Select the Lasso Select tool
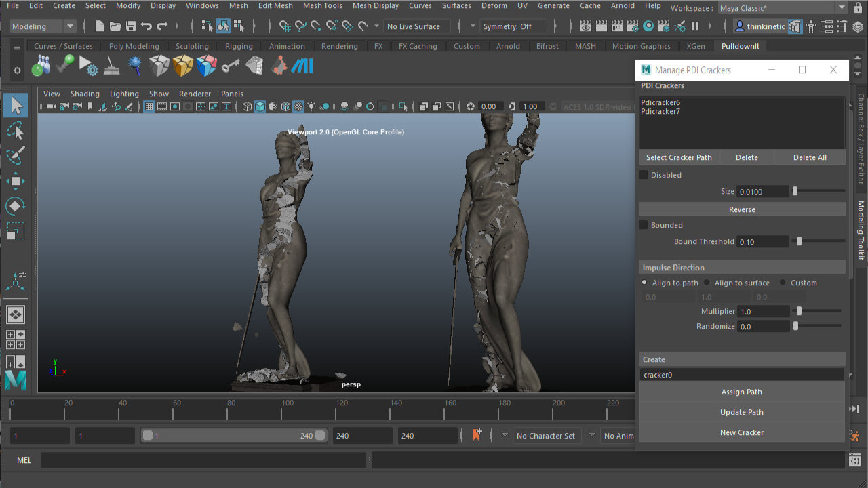This screenshot has width=868, height=488. tap(15, 131)
